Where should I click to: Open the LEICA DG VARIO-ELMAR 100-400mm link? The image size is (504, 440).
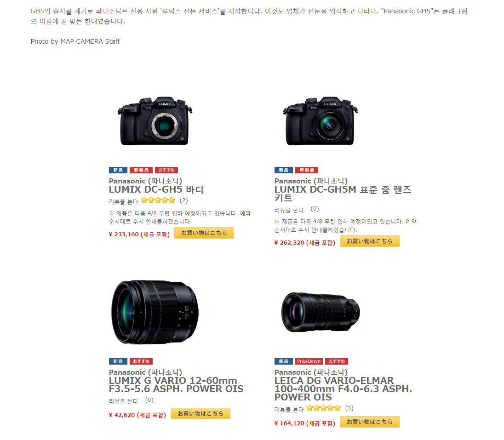click(x=343, y=389)
